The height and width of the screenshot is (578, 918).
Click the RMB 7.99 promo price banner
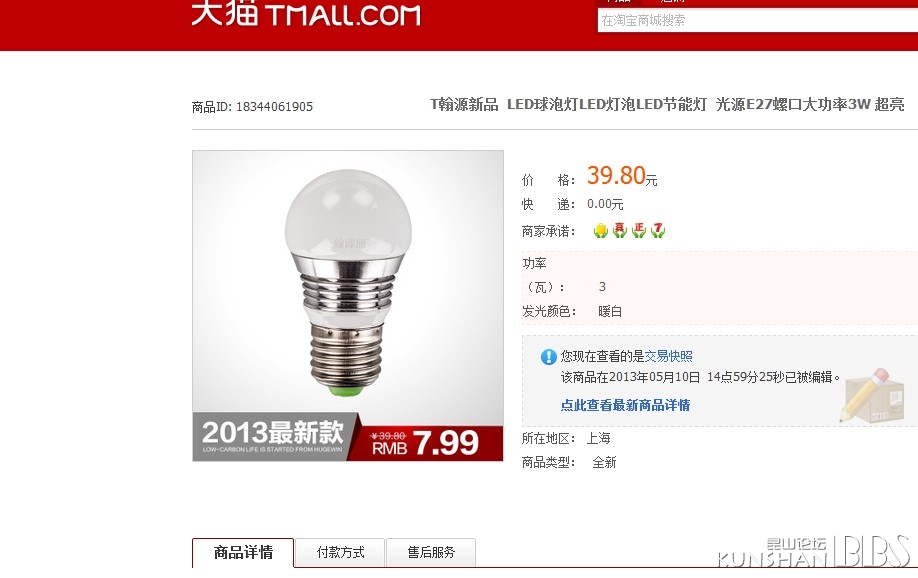coord(425,443)
